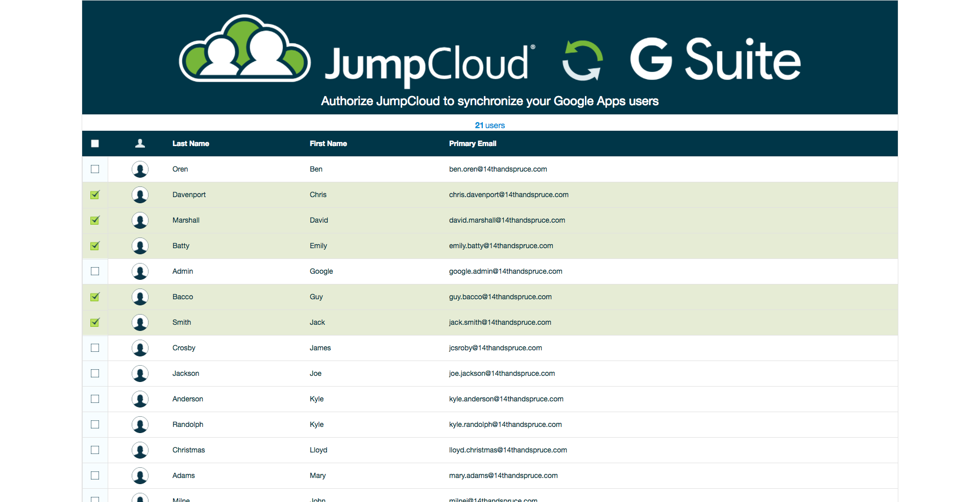The width and height of the screenshot is (980, 502).
Task: Click the Google Admin user avatar
Action: point(140,271)
